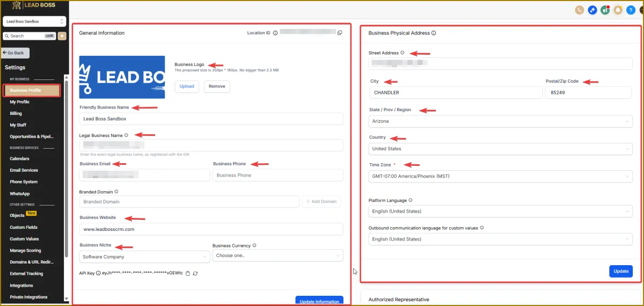Open Custom Fields settings
Viewport: 644px width, 306px height.
click(x=24, y=228)
